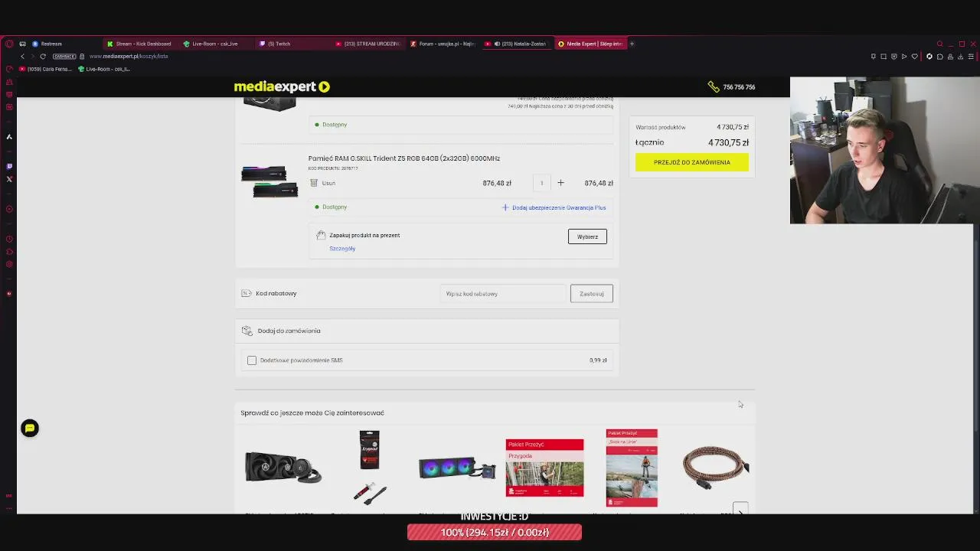Open the braided cable recommendation
Viewport: 980px width, 551px height.
(x=716, y=467)
